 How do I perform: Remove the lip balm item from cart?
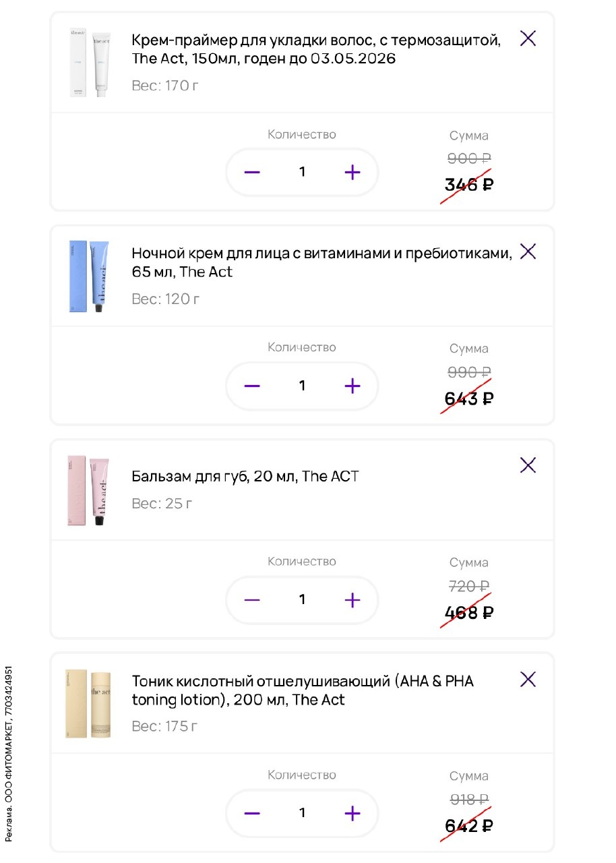[528, 465]
